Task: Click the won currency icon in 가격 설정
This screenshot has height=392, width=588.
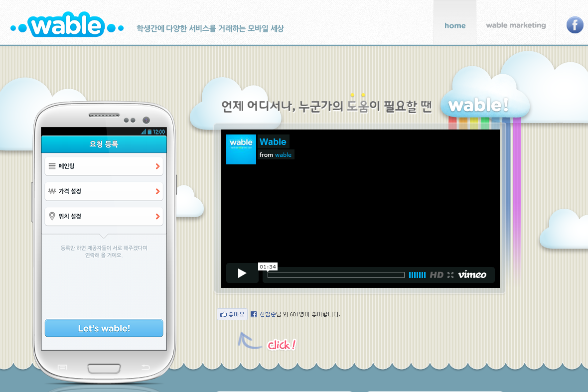Action: tap(53, 191)
